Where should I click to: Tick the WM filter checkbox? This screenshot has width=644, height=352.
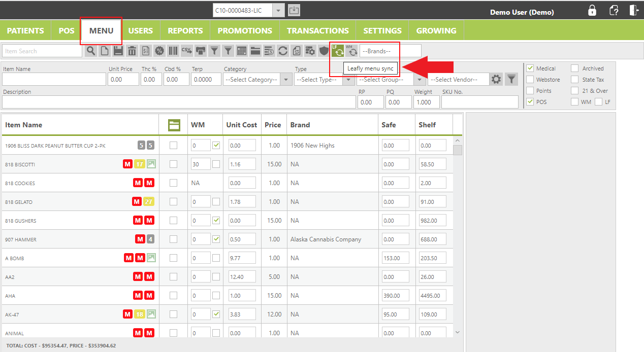574,101
